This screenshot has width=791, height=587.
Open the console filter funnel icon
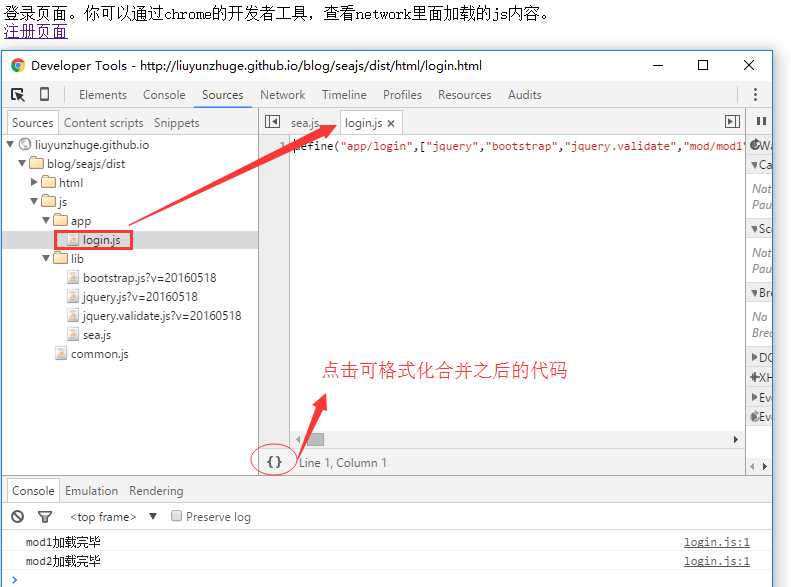tap(44, 516)
